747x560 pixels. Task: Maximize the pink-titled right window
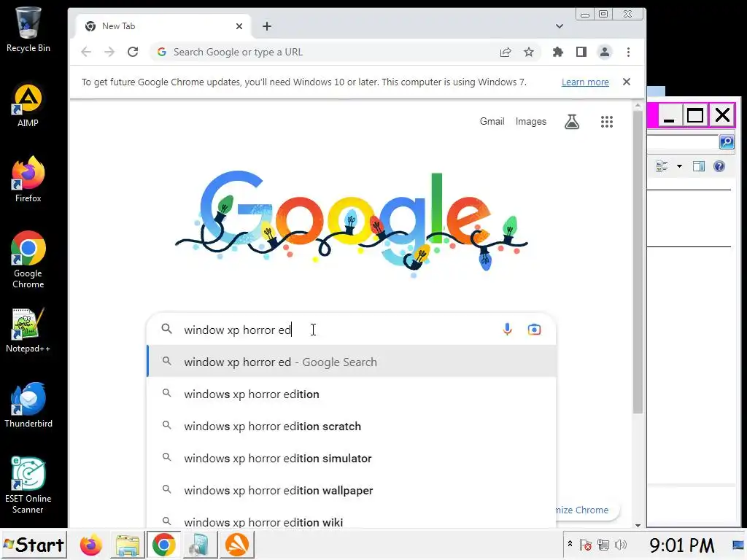click(695, 114)
